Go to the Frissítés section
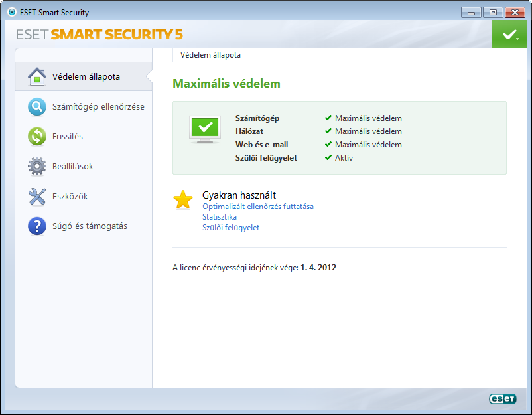 pos(84,137)
